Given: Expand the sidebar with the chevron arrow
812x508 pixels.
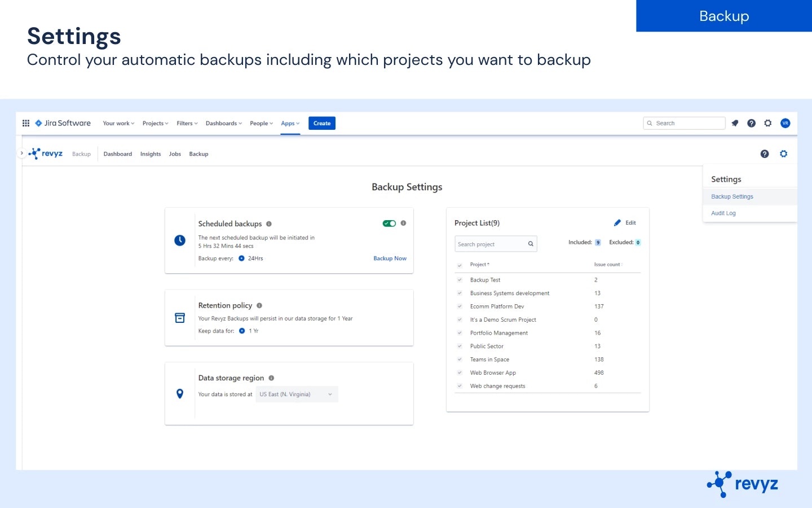Looking at the screenshot, I should pyautogui.click(x=21, y=153).
